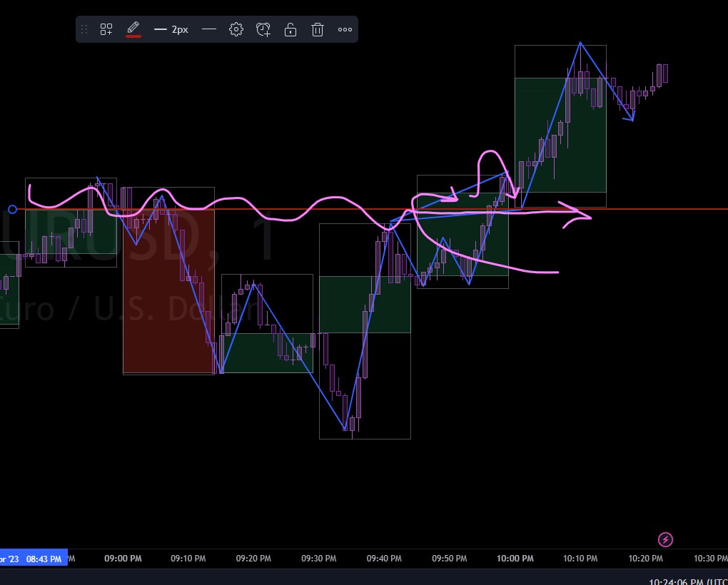Image resolution: width=728 pixels, height=585 pixels.
Task: Open the drawing templates icon
Action: click(106, 30)
